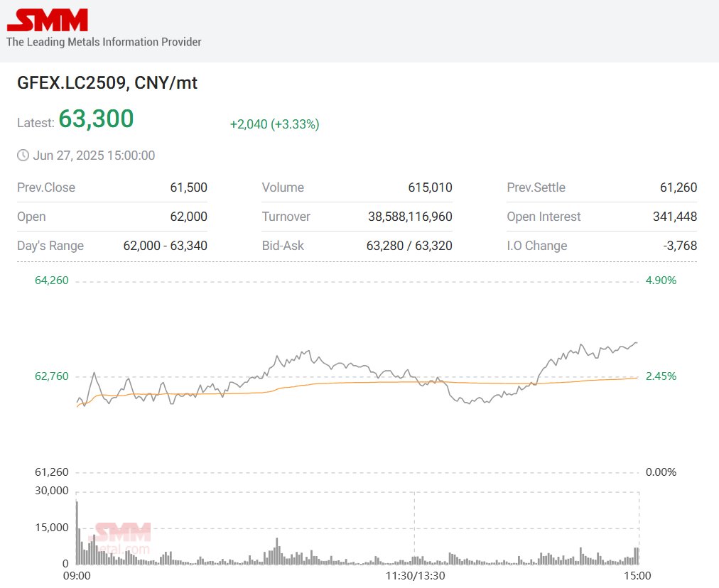Viewport: 719px width, 588px height.
Task: Click the Open Interest label
Action: pos(544,217)
